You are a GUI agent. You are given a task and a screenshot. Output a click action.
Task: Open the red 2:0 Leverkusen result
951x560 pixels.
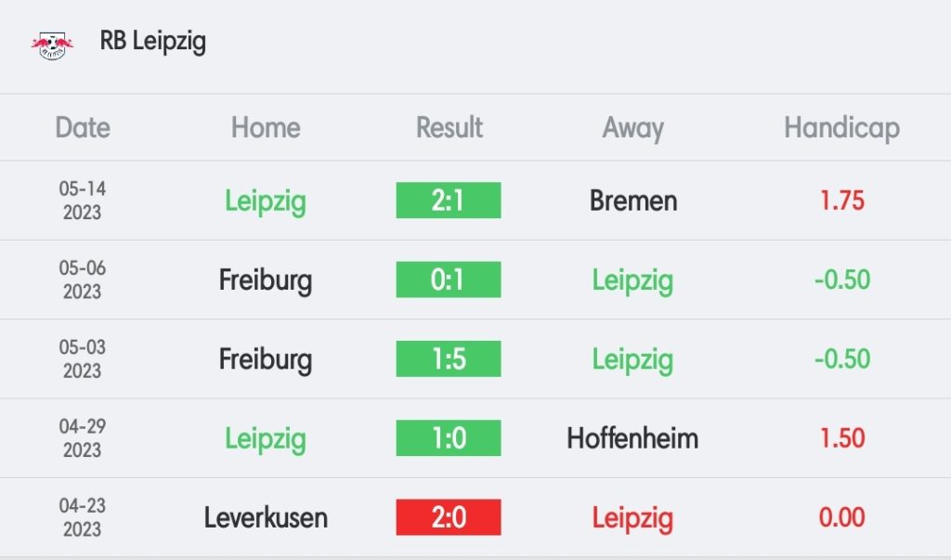tap(449, 517)
